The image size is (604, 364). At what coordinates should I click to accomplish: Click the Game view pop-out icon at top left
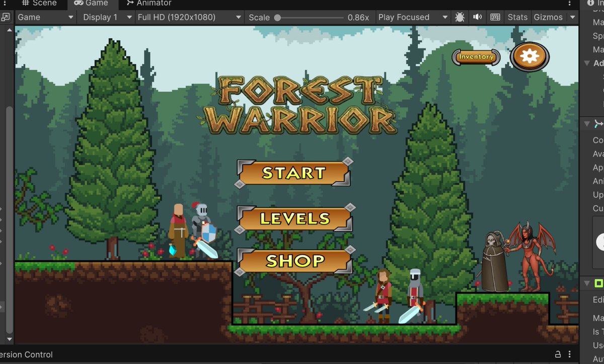tap(6, 17)
